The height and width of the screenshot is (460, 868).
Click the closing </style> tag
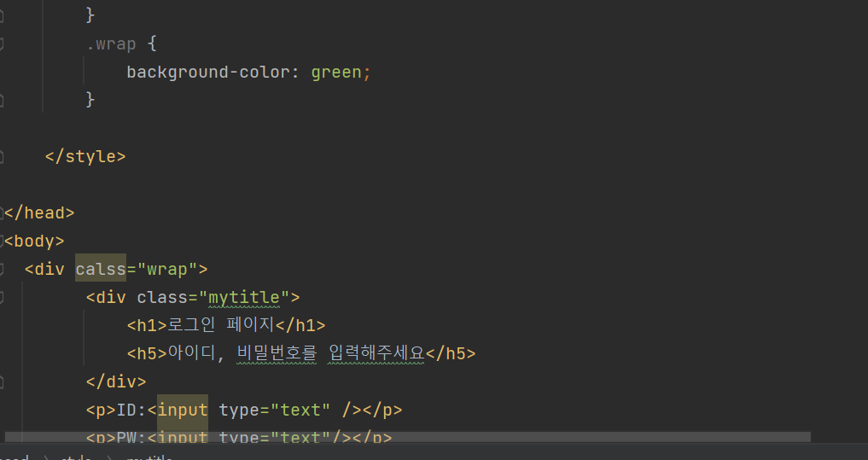click(86, 157)
